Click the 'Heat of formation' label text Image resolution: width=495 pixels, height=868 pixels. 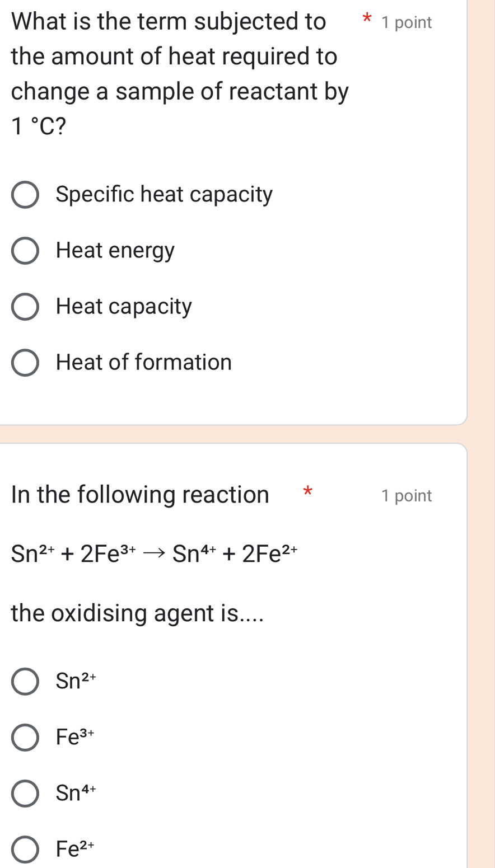(144, 363)
